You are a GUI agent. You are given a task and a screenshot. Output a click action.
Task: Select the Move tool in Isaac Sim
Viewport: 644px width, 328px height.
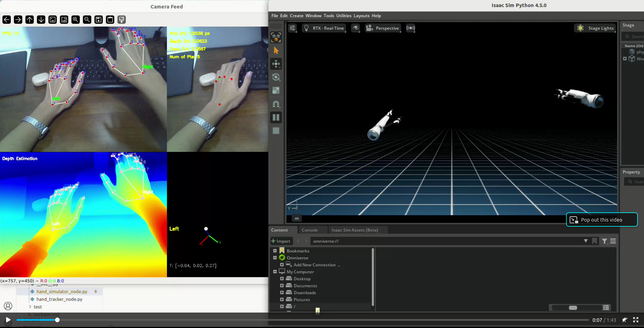point(276,64)
